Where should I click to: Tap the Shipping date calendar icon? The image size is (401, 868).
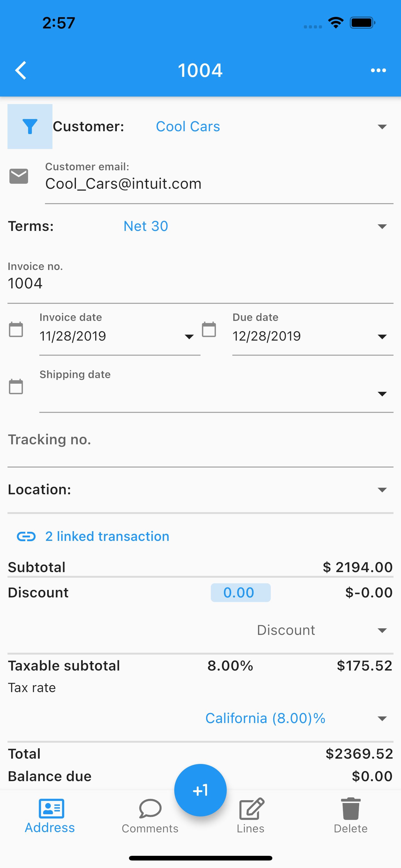16,387
